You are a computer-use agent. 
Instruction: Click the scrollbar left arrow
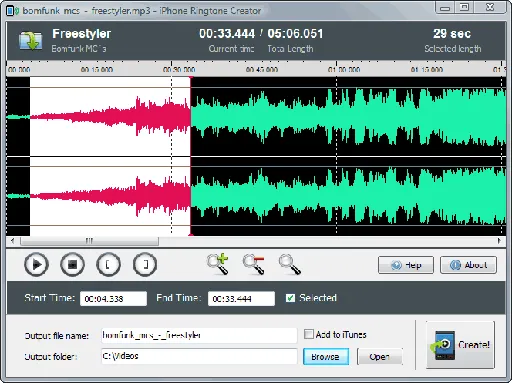(x=13, y=241)
